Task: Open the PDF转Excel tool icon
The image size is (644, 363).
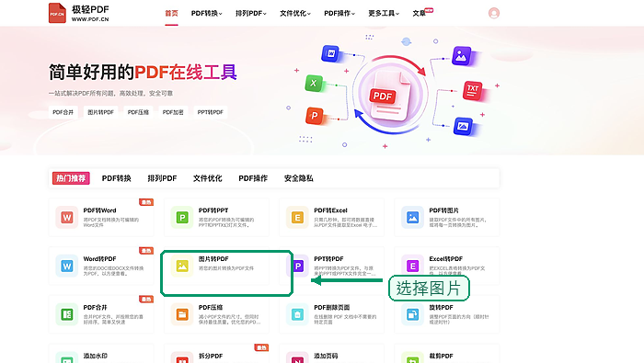Action: click(x=297, y=218)
